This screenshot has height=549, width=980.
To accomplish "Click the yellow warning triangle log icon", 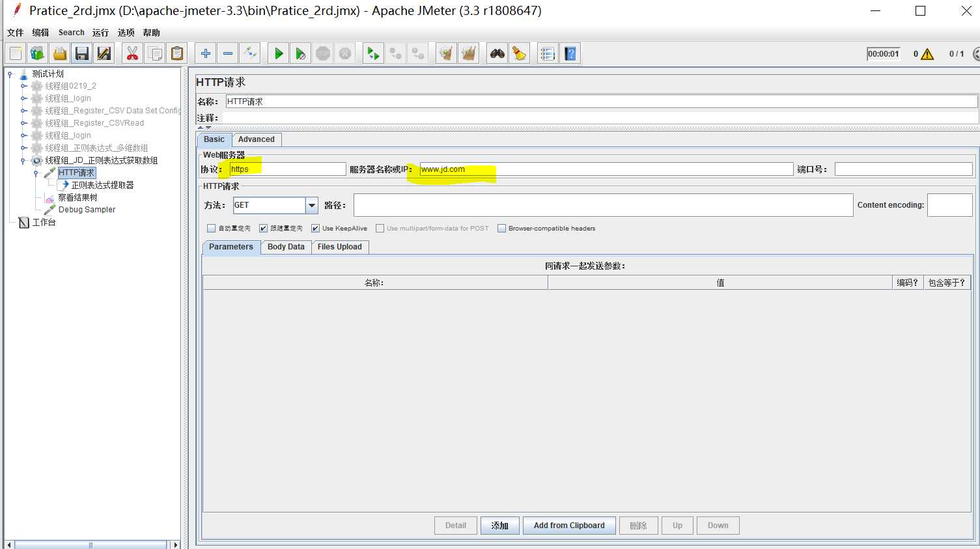I will pyautogui.click(x=927, y=54).
